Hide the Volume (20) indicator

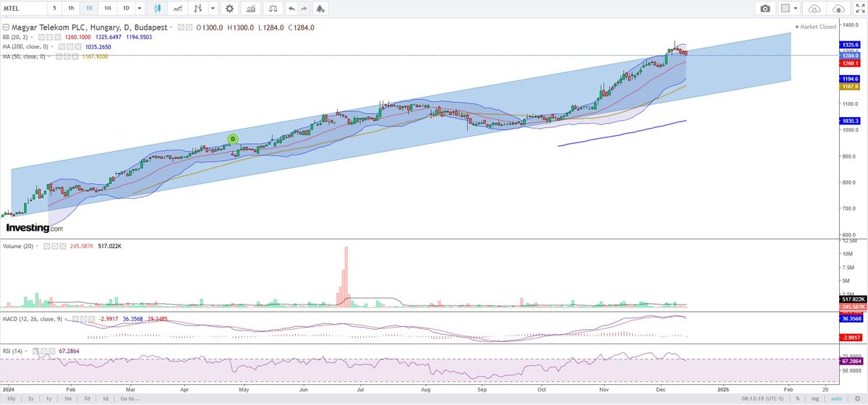(46, 247)
